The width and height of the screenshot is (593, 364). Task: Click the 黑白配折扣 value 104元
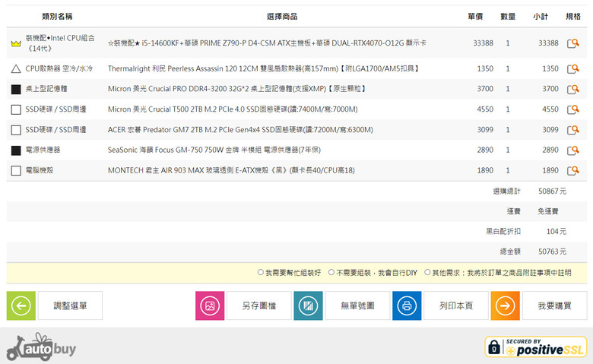click(557, 231)
